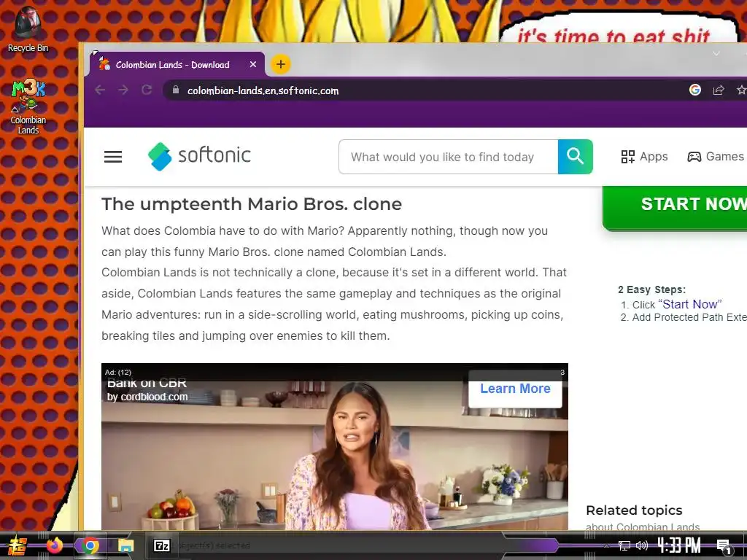
Task: Open new tab with plus button
Action: pyautogui.click(x=281, y=64)
